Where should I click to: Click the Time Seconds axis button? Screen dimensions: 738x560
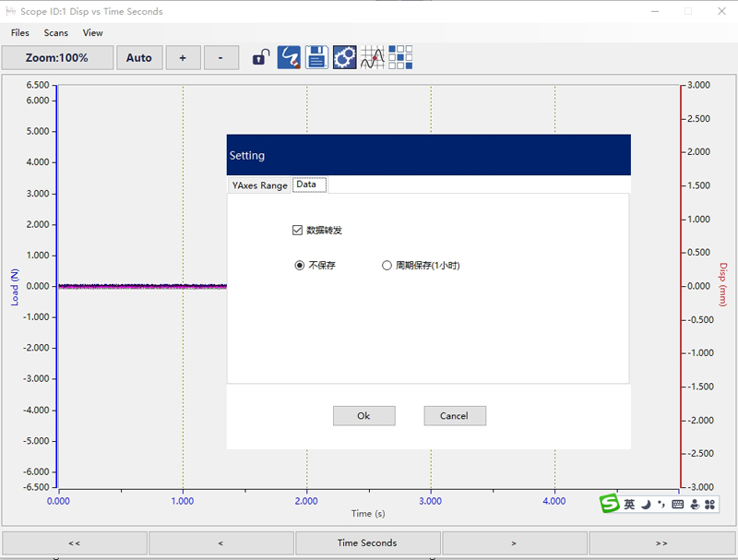367,543
